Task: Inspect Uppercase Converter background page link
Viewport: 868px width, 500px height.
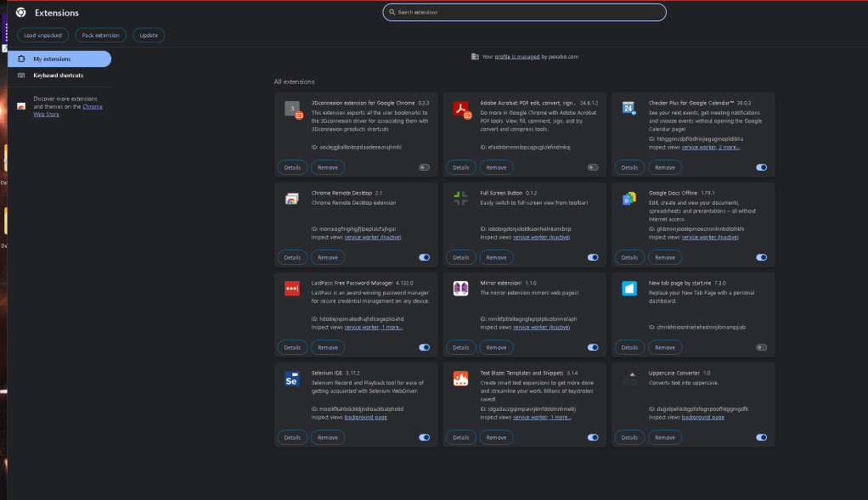Action: [703, 417]
